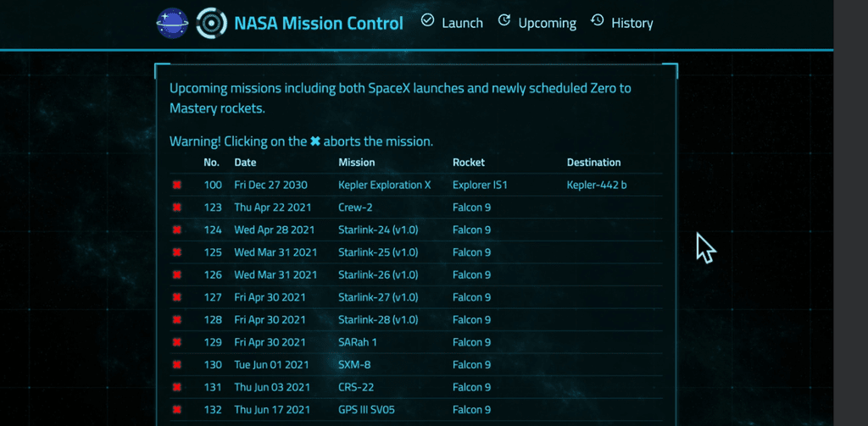Abort the SXM-8 launch

click(x=176, y=364)
